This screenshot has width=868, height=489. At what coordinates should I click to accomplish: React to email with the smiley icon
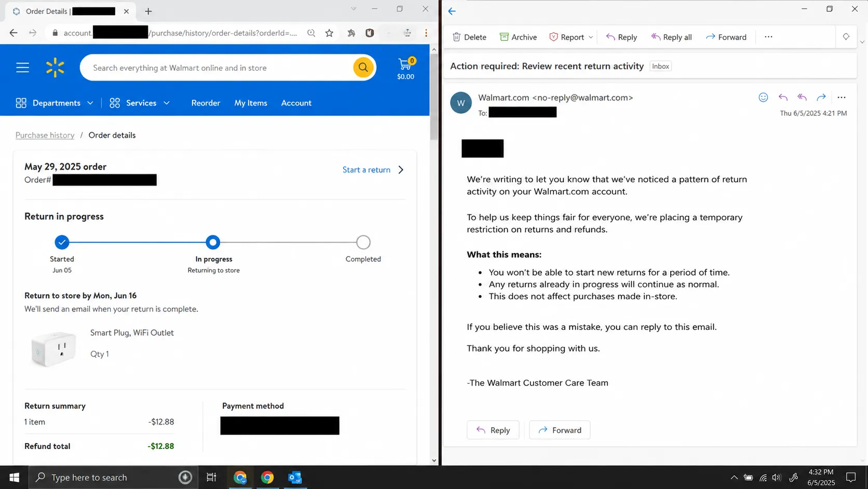(763, 97)
